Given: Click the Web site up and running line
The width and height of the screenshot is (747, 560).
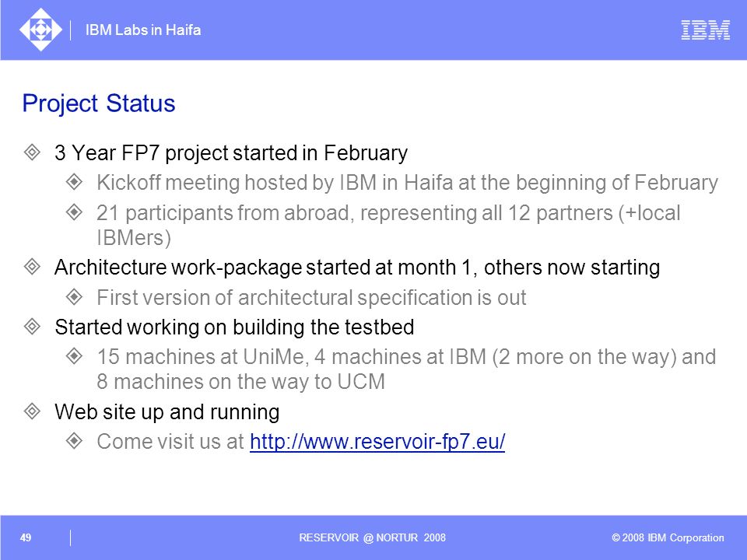Looking at the screenshot, I should pos(167,412).
